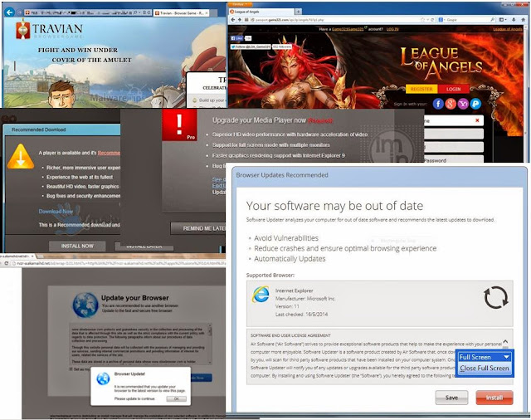Click the red exclamation Pro icon
This screenshot has width=531, height=420.
click(x=179, y=125)
